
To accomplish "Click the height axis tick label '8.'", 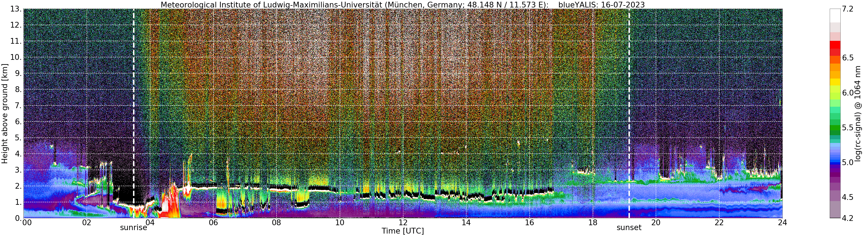I will [18, 89].
